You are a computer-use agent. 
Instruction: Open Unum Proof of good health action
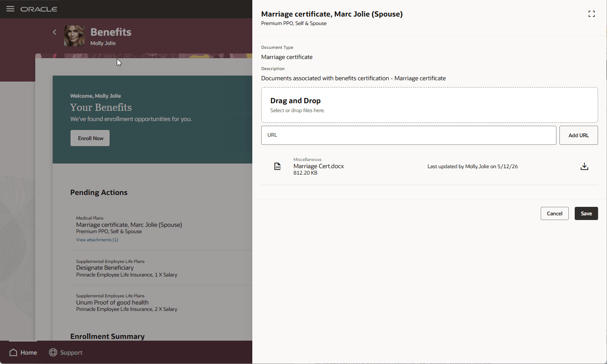click(x=112, y=302)
